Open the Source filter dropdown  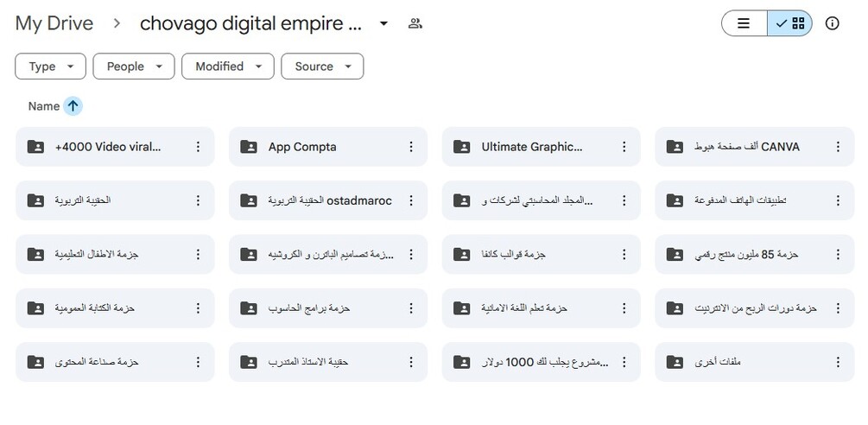pyautogui.click(x=322, y=67)
